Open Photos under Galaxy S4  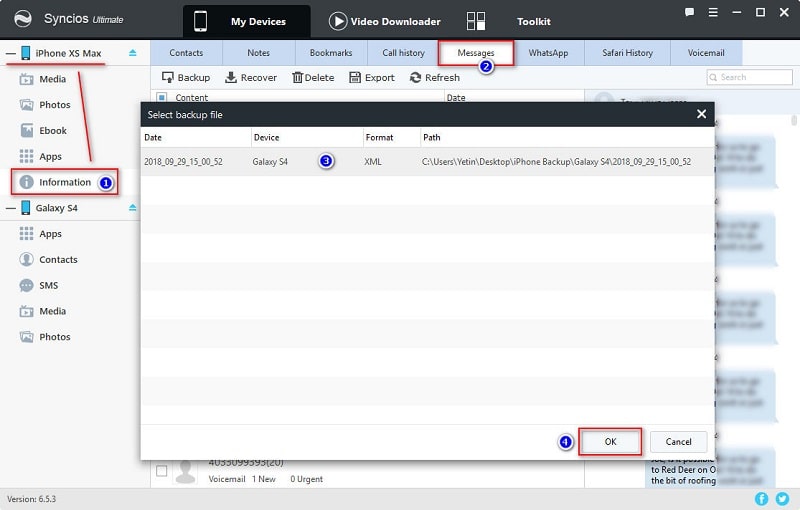tap(45, 337)
